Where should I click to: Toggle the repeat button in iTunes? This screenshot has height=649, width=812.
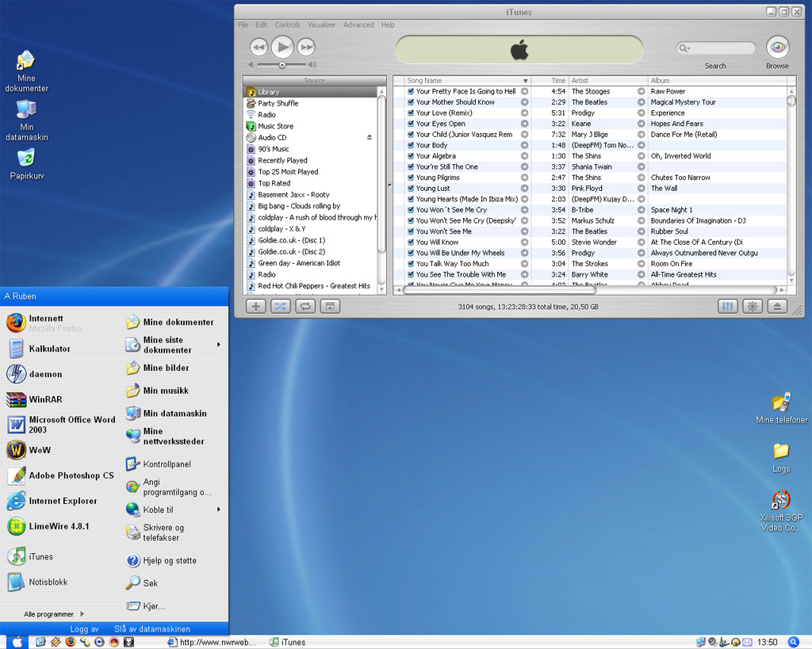tap(305, 307)
